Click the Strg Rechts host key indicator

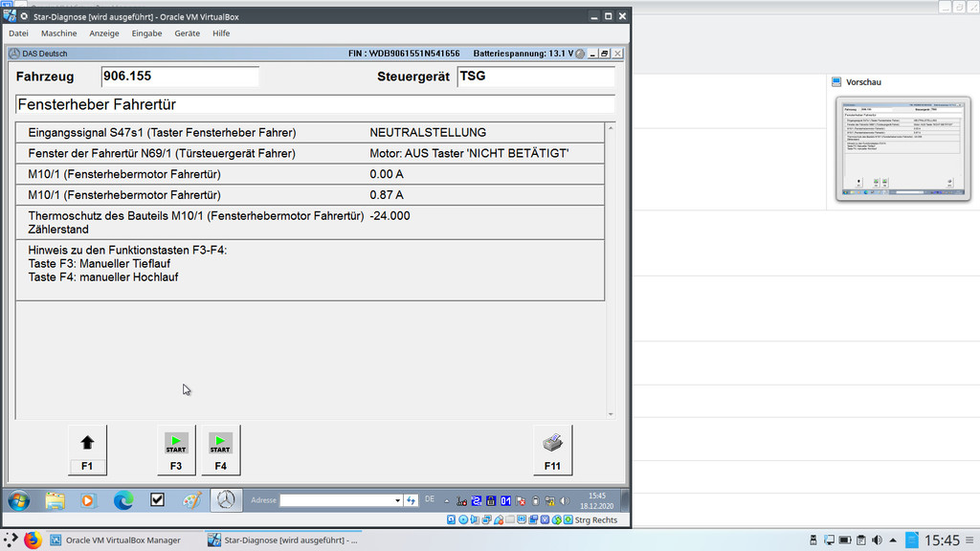595,519
